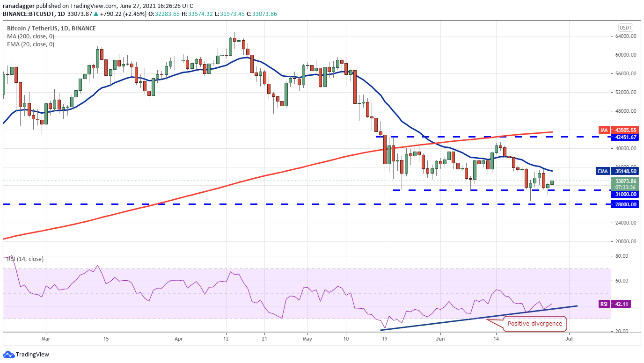Screen dimensions: 644x363
Task: Click the Positive divergence callout box
Action: click(535, 323)
